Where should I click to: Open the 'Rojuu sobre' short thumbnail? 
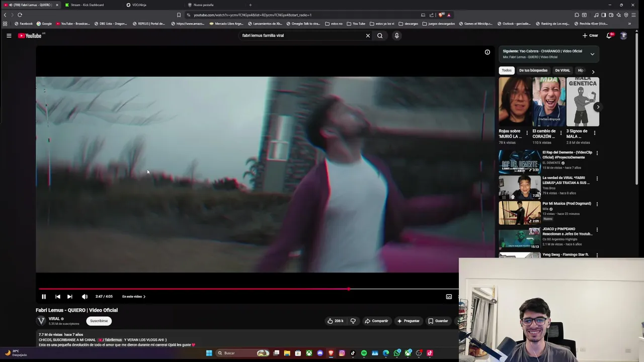click(515, 102)
